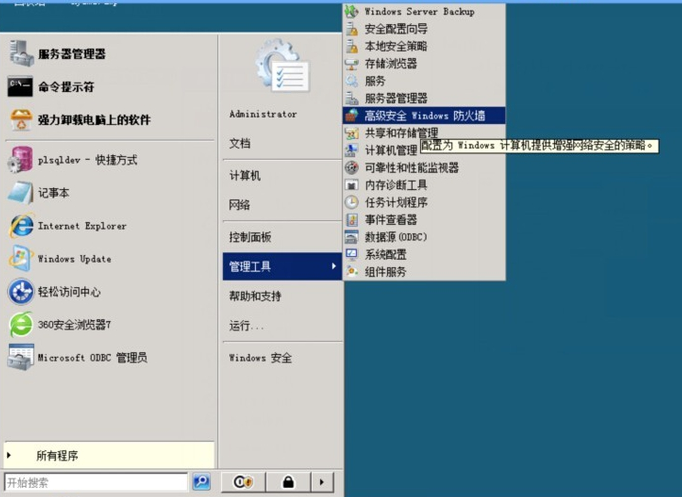Open 控制面板 in the Start menu
682x497 pixels.
click(250, 237)
